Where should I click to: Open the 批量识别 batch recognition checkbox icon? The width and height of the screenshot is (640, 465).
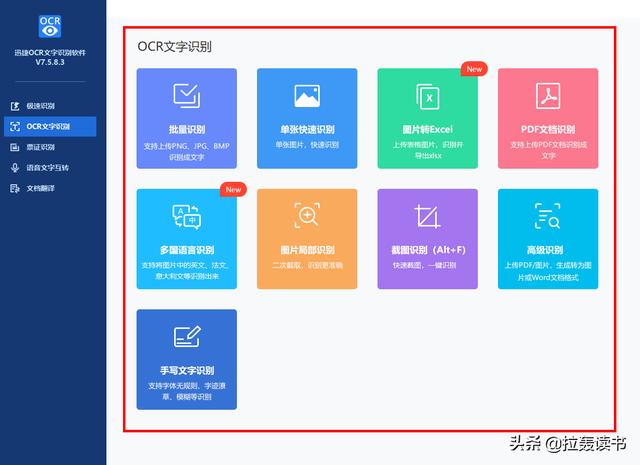tap(186, 96)
